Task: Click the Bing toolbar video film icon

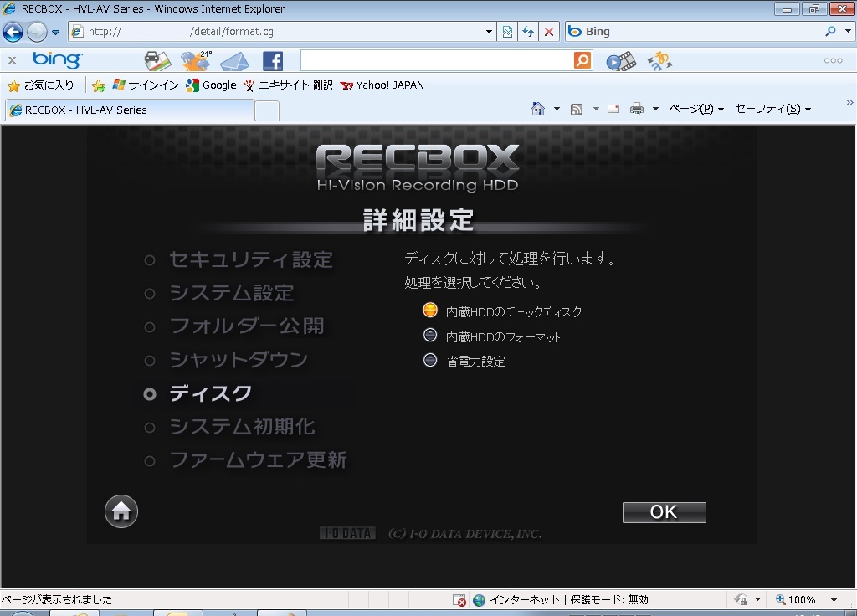Action: point(622,61)
